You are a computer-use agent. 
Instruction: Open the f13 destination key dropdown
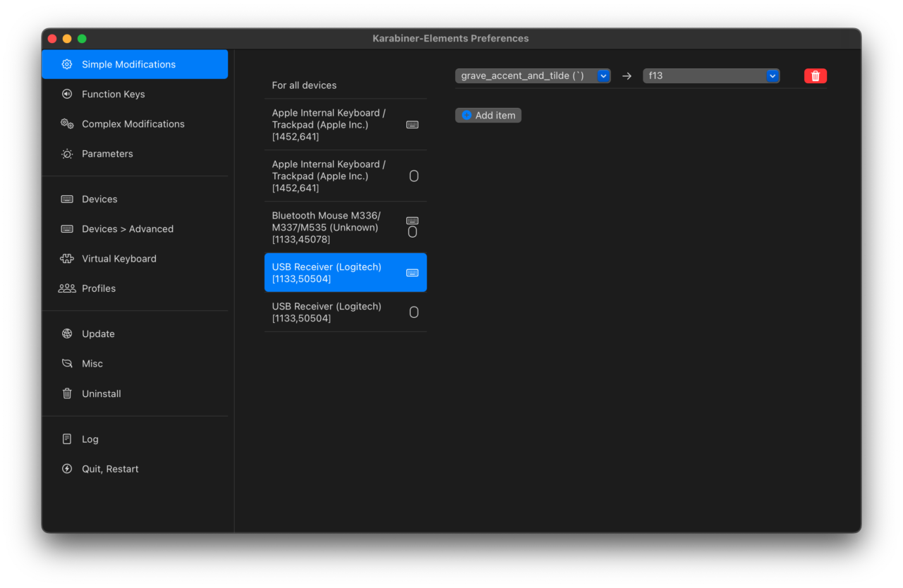711,75
